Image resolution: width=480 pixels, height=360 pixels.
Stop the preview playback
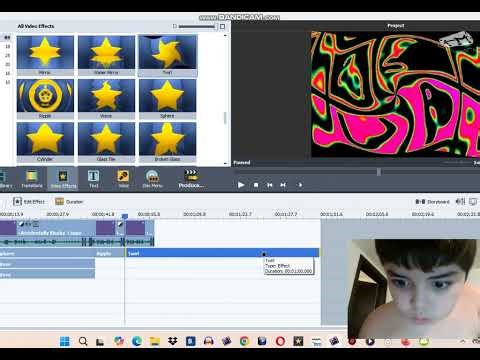tap(256, 185)
